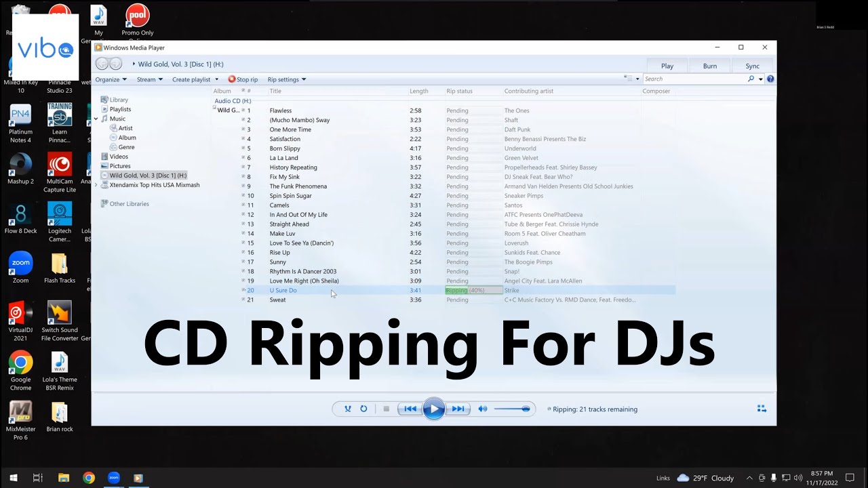
Task: Uncheck the checkbox for track 13 Straight Ahead
Action: [x=243, y=224]
